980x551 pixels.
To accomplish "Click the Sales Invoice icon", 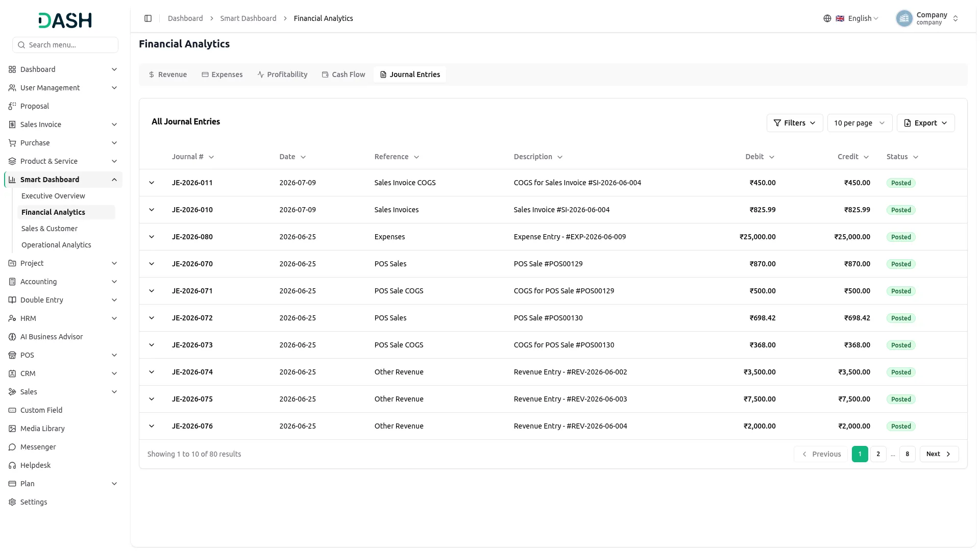I will 12,124.
